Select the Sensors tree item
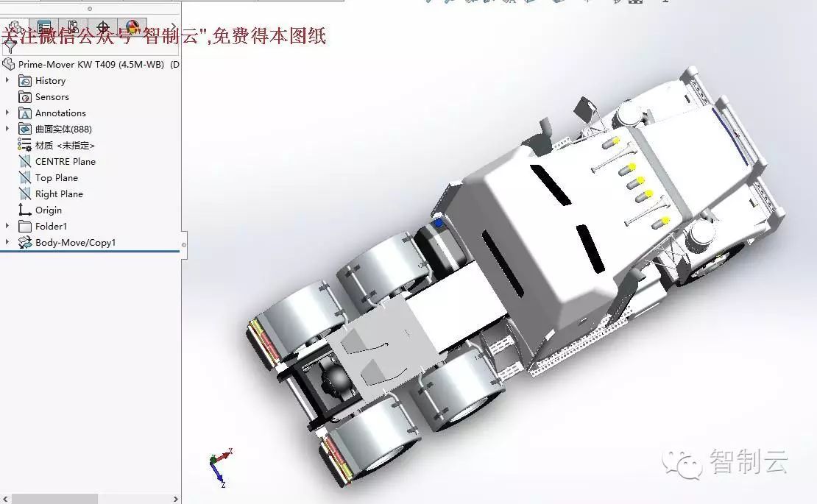The image size is (817, 504). click(x=52, y=97)
